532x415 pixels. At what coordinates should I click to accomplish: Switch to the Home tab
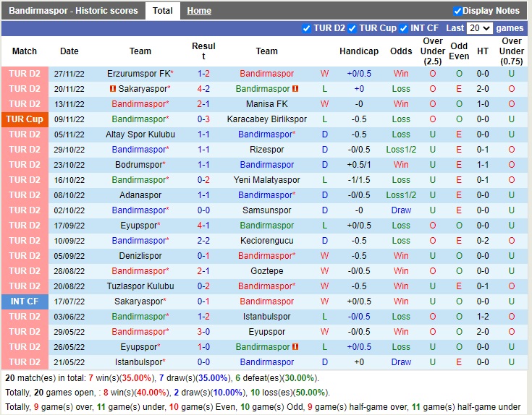coord(199,11)
